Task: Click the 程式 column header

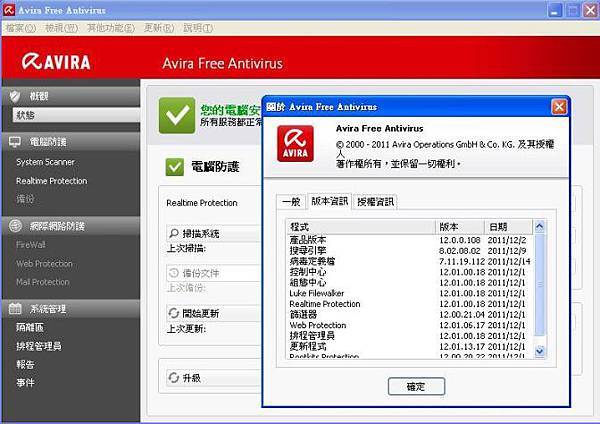Action: click(361, 227)
